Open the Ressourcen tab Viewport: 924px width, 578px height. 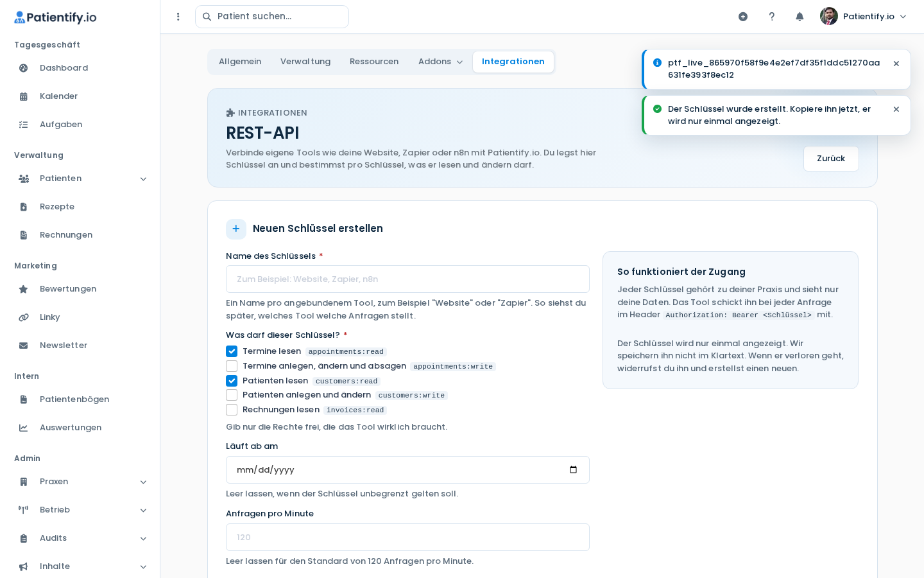[x=374, y=62]
